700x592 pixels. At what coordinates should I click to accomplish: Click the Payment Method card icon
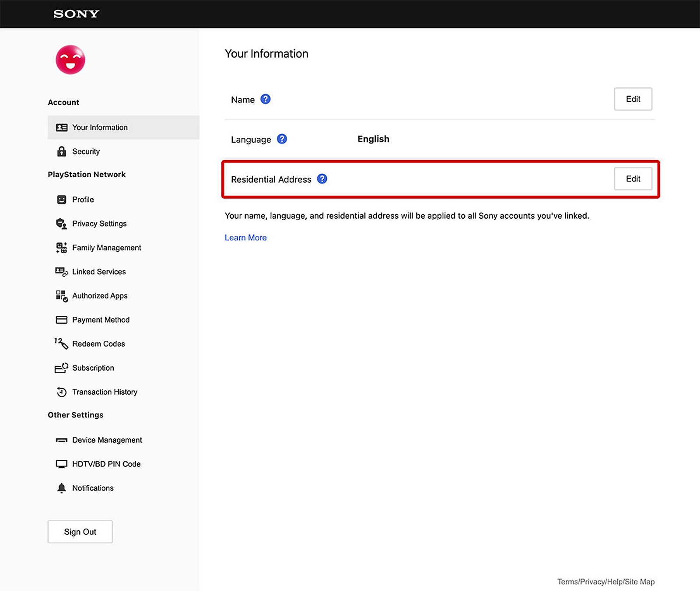pyautogui.click(x=62, y=320)
